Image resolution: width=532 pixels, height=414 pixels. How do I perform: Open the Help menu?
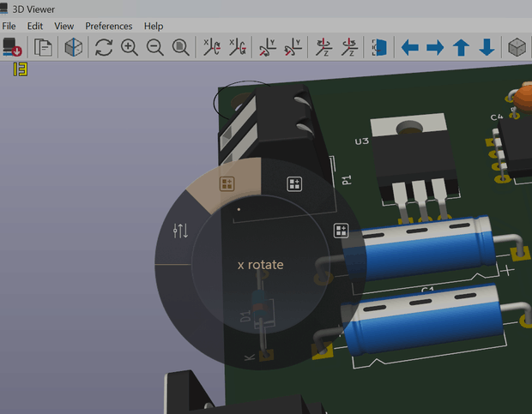(154, 26)
